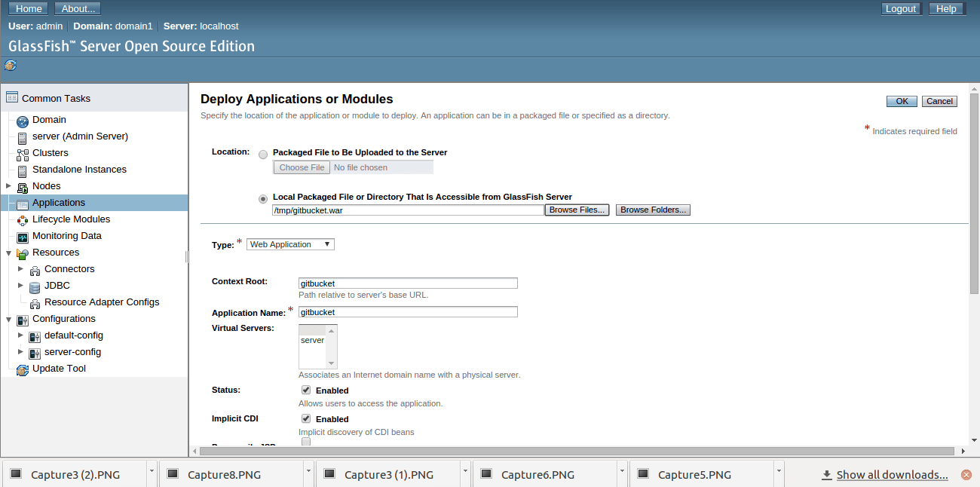Screen dimensions: 980x487
Task: Select 'server' in Virtual Servers list
Action: [x=312, y=341]
